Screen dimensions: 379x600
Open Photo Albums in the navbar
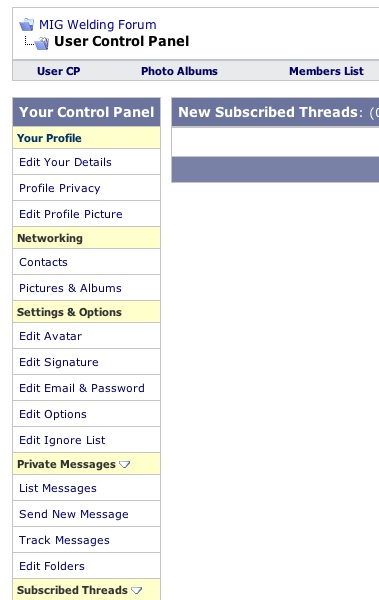[x=179, y=71]
